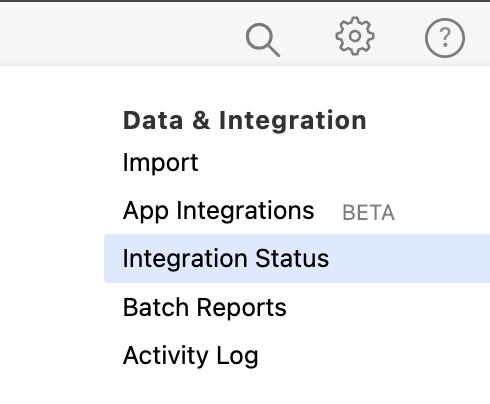The image size is (490, 404).
Task: Select Import under Data & Integration
Action: tap(160, 163)
